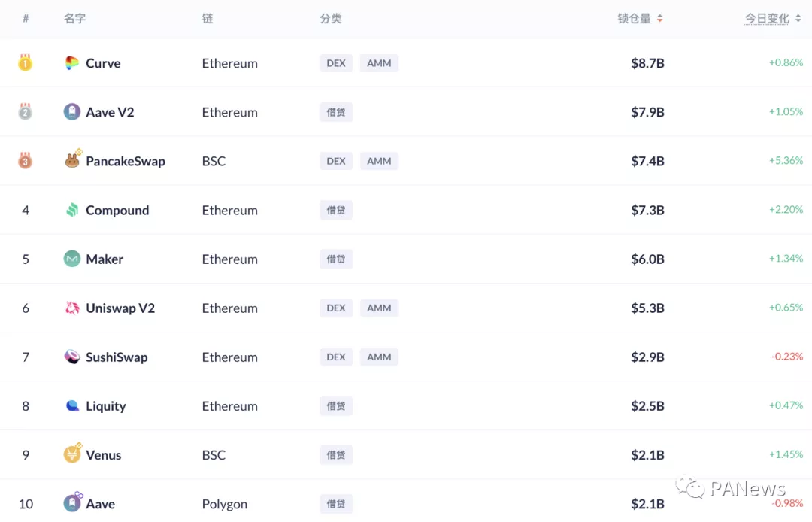Screen dimensions: 812x522
Task: Open the SushiSwap protocol name link
Action: pos(117,357)
